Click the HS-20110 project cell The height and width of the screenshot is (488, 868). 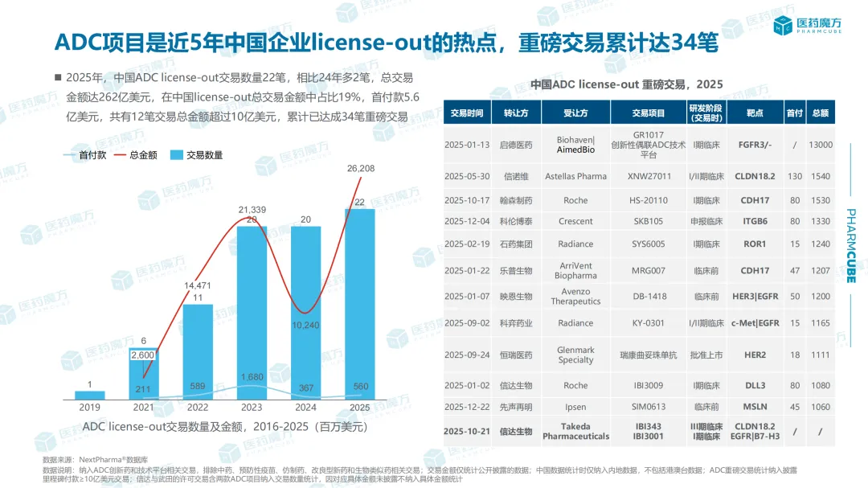[649, 200]
